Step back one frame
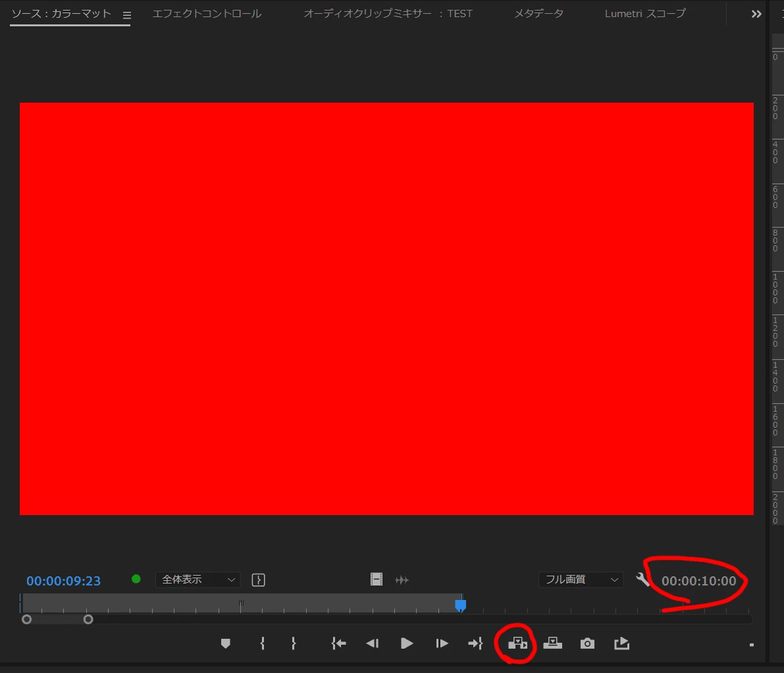 pyautogui.click(x=373, y=643)
